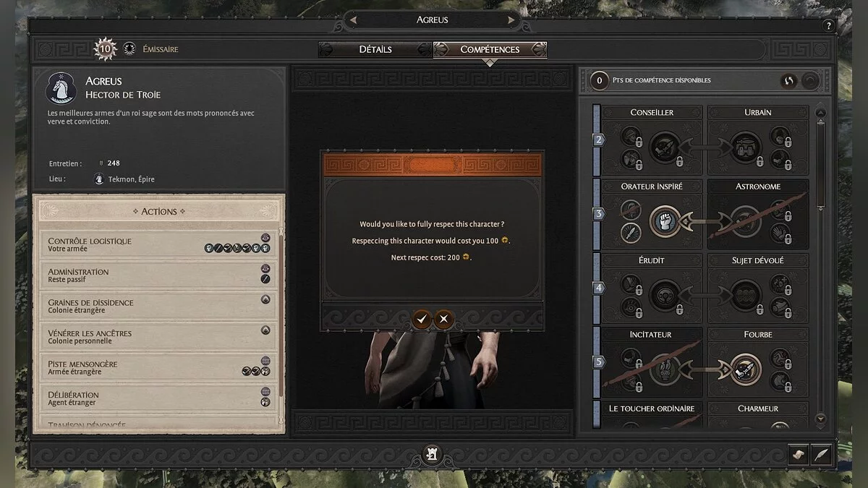Click the rank 3 marker on the skill tree

(599, 214)
